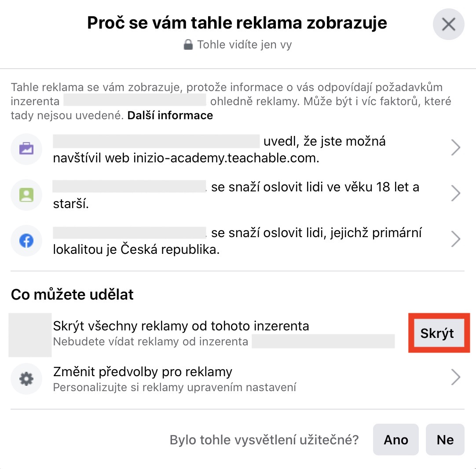Answer Ano to the usefulness question

coord(395,440)
